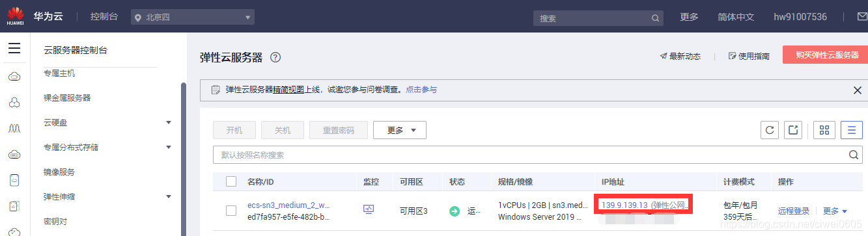Click the refresh list icon button
The image size is (868, 236).
[x=770, y=130]
